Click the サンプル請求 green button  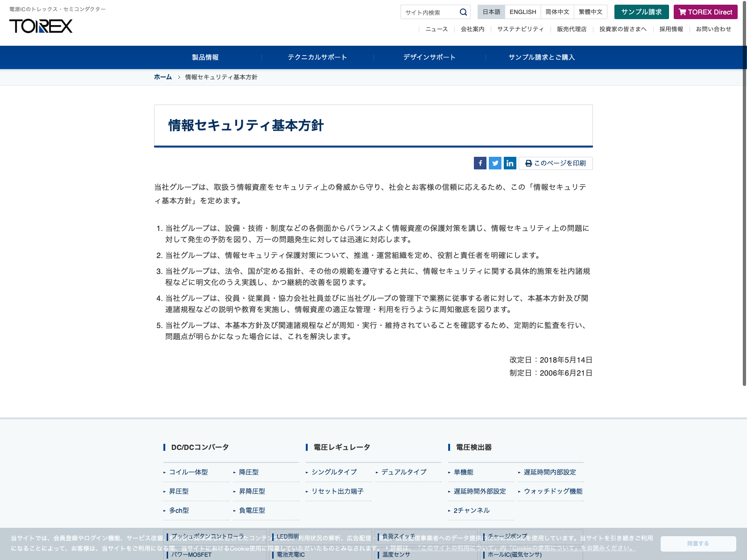(641, 12)
